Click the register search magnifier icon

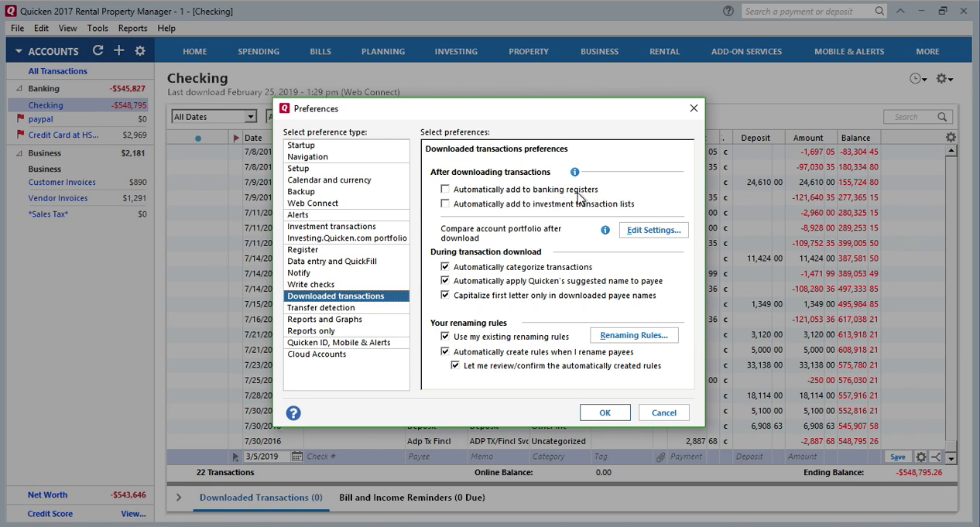pyautogui.click(x=942, y=117)
